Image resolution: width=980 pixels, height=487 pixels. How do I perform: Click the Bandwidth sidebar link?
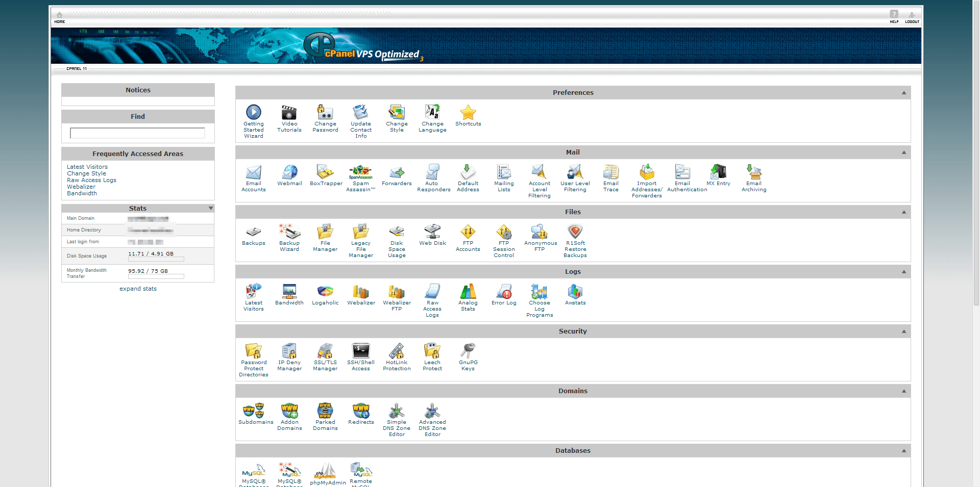pos(82,193)
